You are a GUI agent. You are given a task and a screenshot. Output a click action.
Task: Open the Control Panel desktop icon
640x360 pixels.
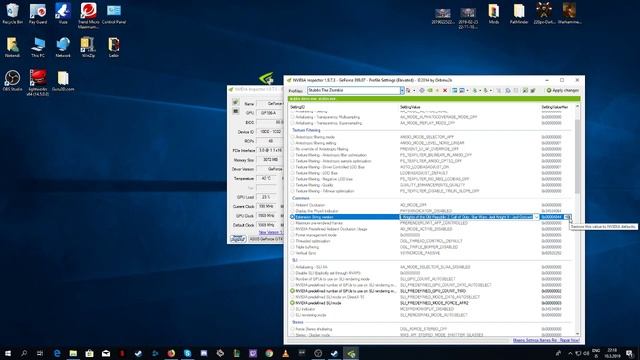point(113,13)
